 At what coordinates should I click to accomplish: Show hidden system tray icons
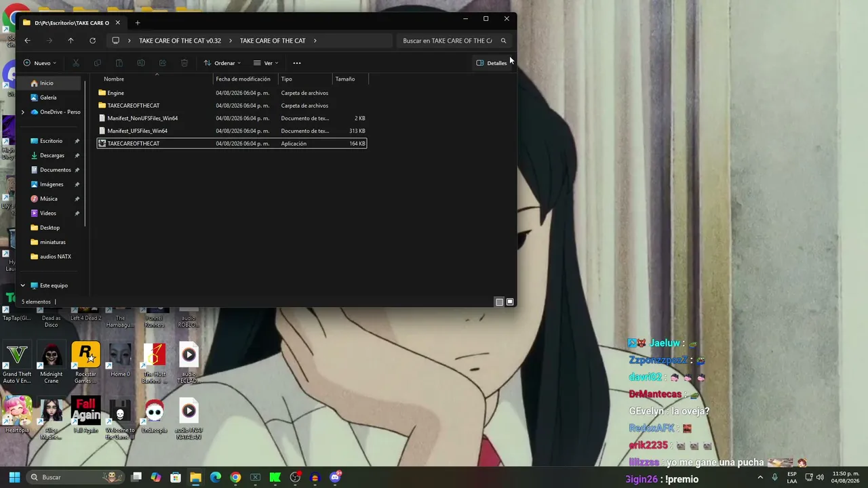pos(760,477)
